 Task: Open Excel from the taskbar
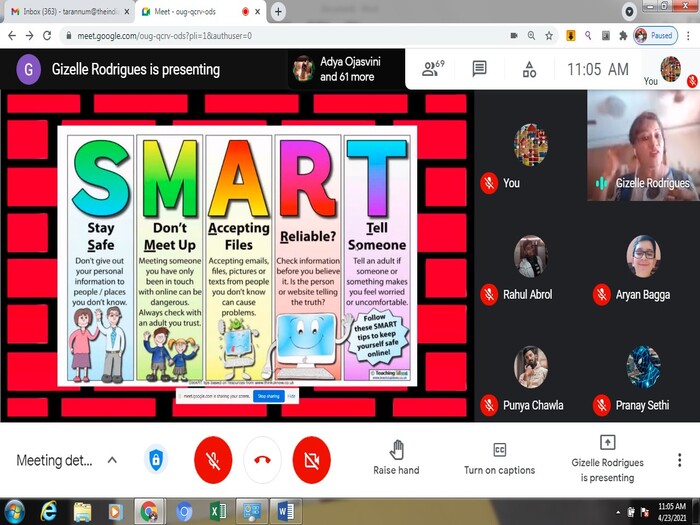point(218,511)
